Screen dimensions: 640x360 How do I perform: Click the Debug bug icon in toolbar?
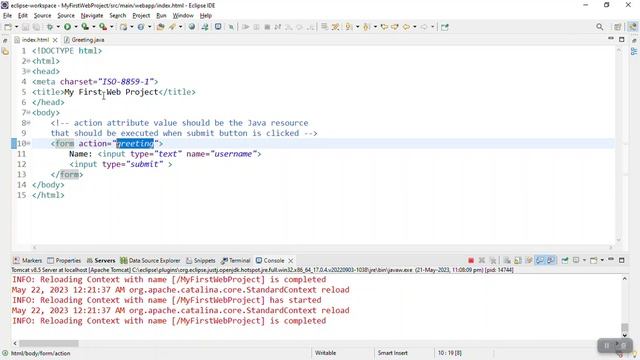[x=50, y=27]
